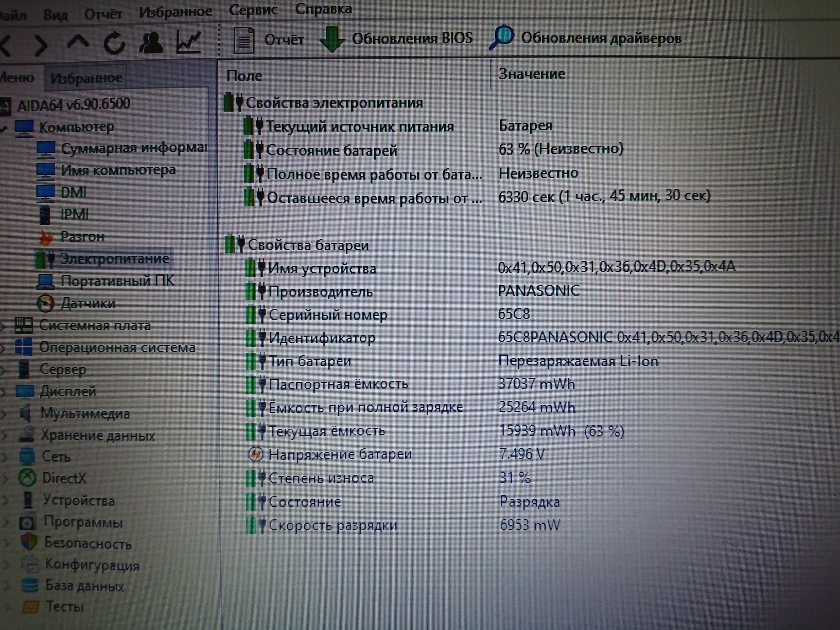Expand the Дисплей tree node
Screen dimensions: 840x630
(4, 392)
